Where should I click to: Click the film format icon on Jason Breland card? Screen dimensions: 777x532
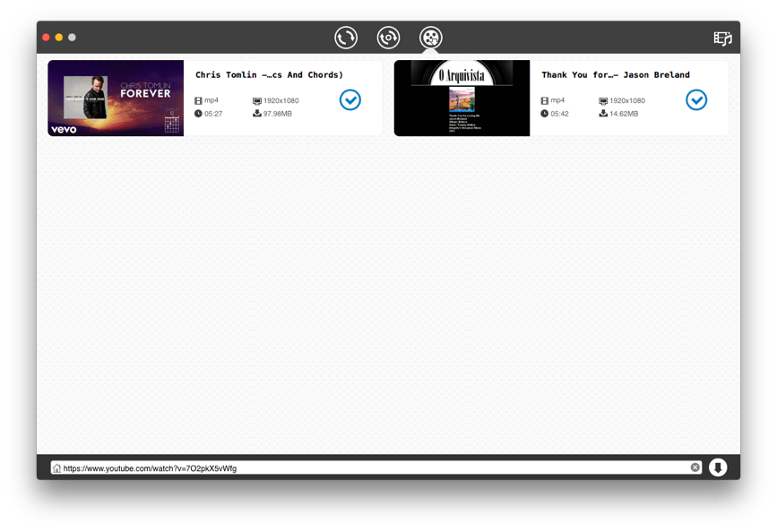545,100
